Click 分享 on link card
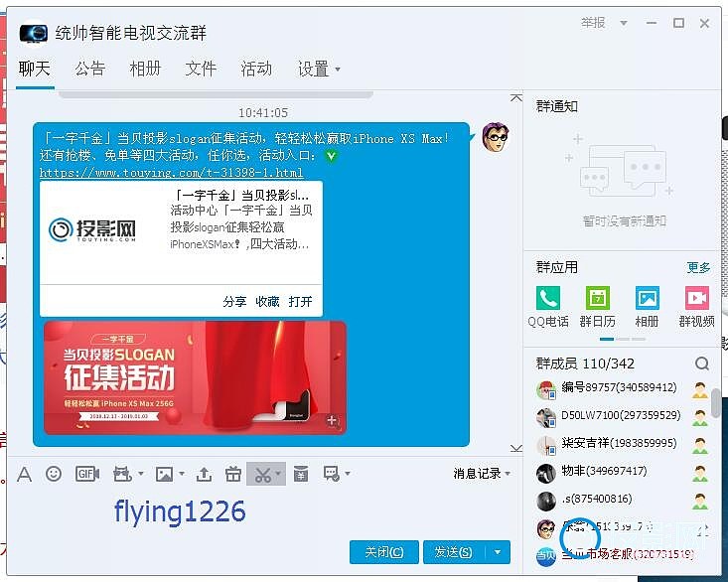The height and width of the screenshot is (582, 728). 234,302
